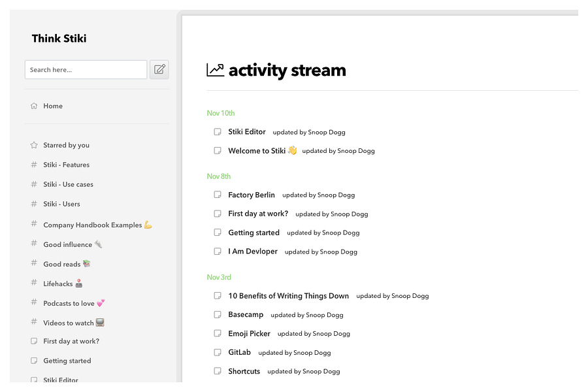Viewport: 588px width, 392px height.
Task: Click the activity stream chart icon
Action: pos(215,70)
